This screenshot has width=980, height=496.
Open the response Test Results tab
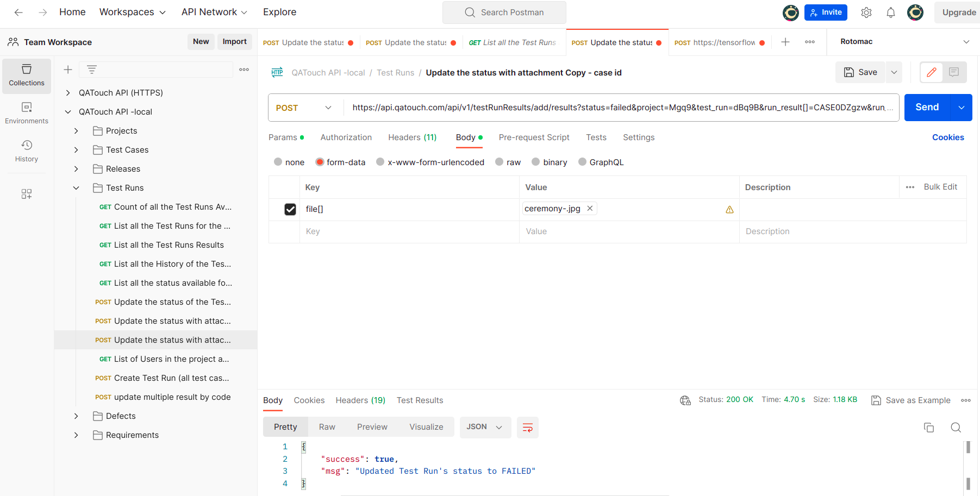coord(420,400)
